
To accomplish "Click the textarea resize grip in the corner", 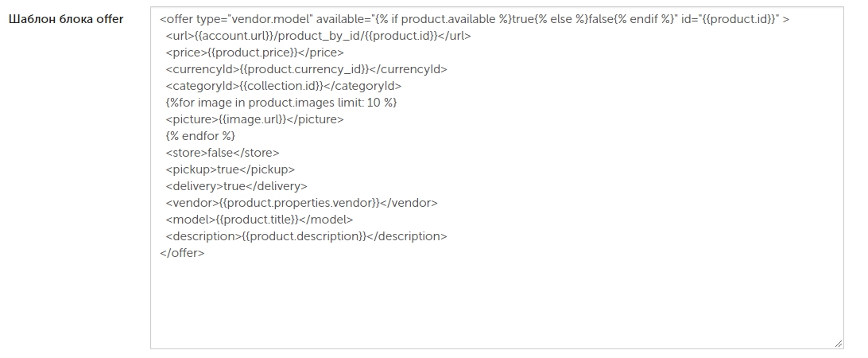I will point(838,344).
